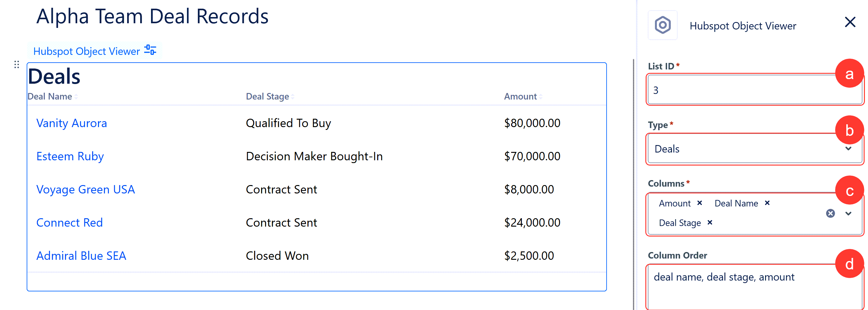Remove the Deal Stage column tag
Image resolution: width=868 pixels, height=310 pixels.
point(710,222)
